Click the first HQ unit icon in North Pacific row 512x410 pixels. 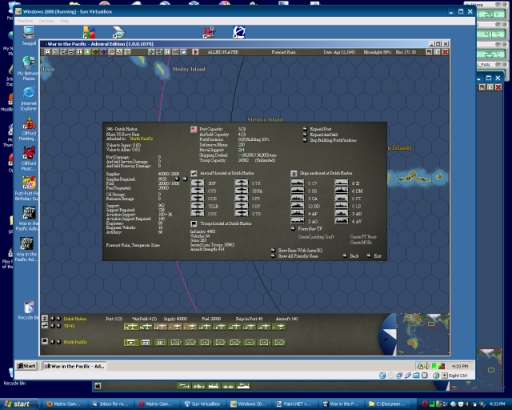131,342
